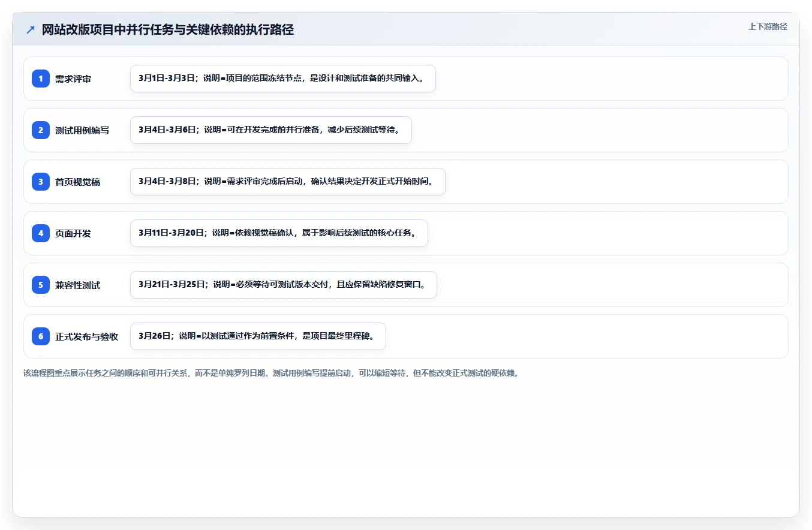Click the 首页视觉稿 step label
Screen dimensions: 812x530
[78, 182]
